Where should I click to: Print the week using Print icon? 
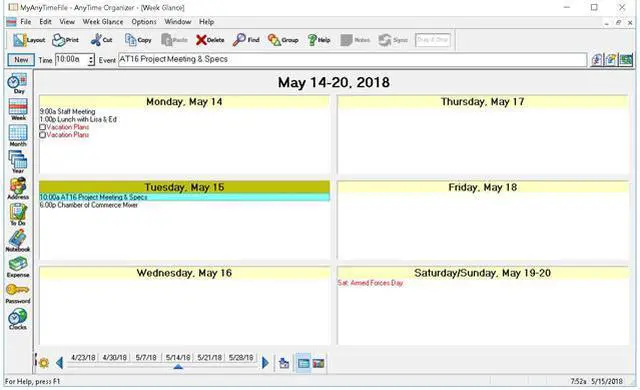pyautogui.click(x=65, y=40)
